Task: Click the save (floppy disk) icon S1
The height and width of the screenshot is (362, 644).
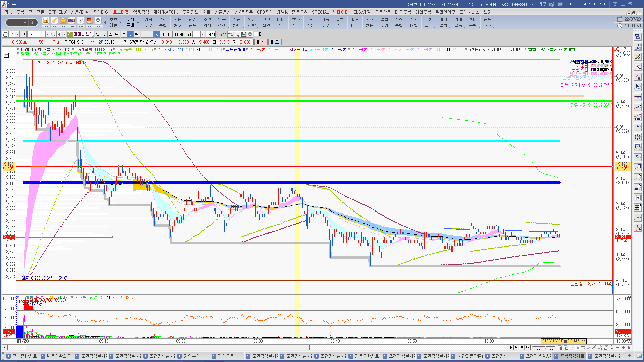Action: click(x=46, y=20)
